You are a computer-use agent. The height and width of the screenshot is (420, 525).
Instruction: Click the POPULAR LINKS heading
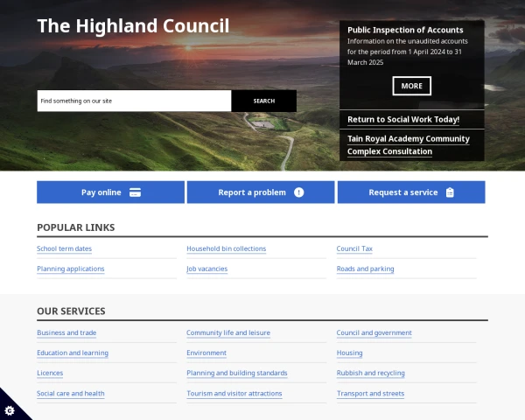tap(75, 227)
